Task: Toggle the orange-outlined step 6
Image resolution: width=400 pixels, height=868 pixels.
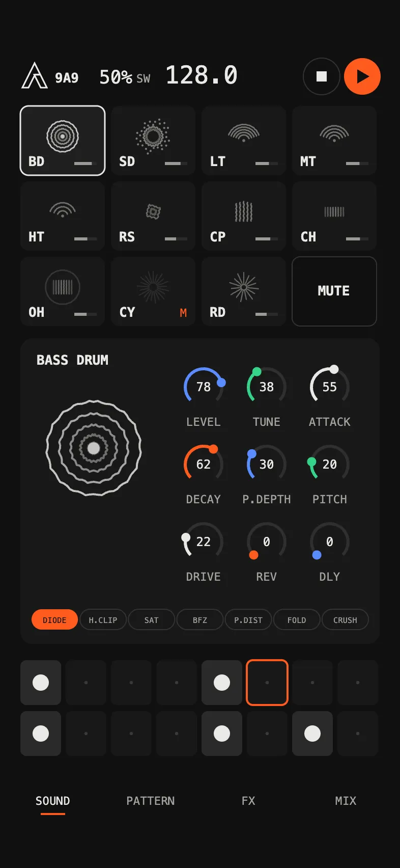Action: coord(267,683)
